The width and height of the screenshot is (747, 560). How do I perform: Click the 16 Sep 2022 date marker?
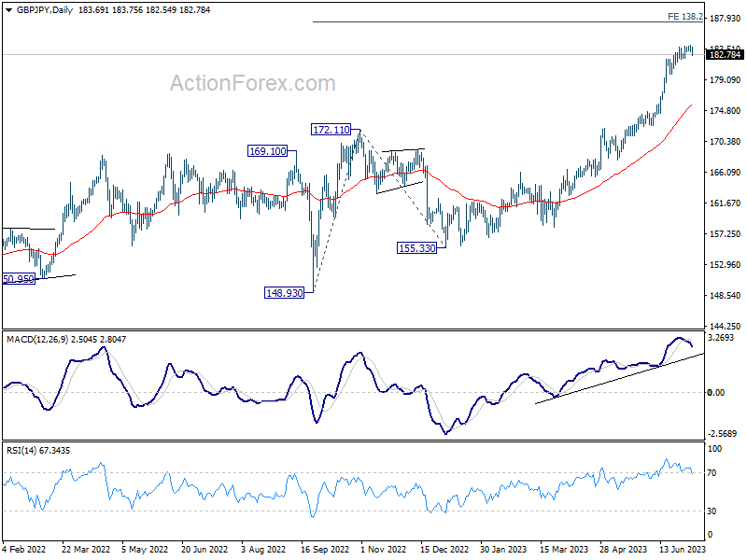pyautogui.click(x=325, y=550)
